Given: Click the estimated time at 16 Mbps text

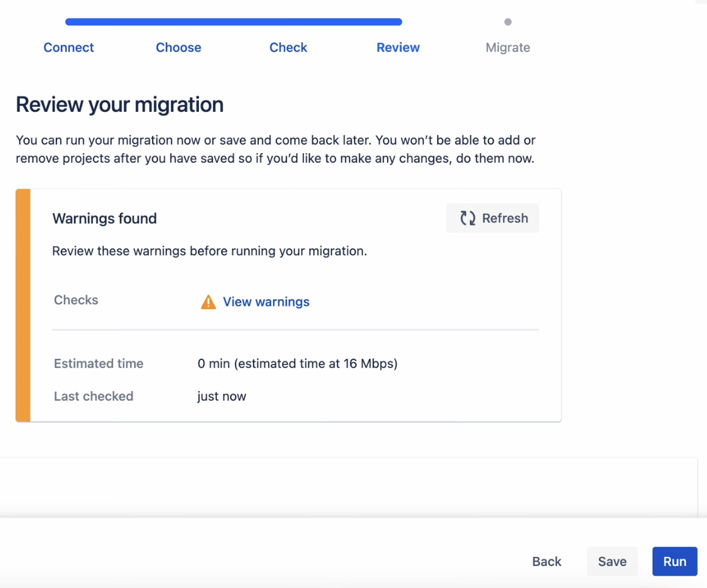Looking at the screenshot, I should point(297,364).
